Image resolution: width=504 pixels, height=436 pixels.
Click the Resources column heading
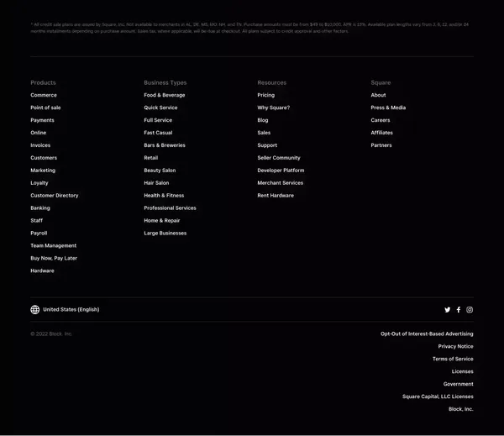(x=272, y=82)
